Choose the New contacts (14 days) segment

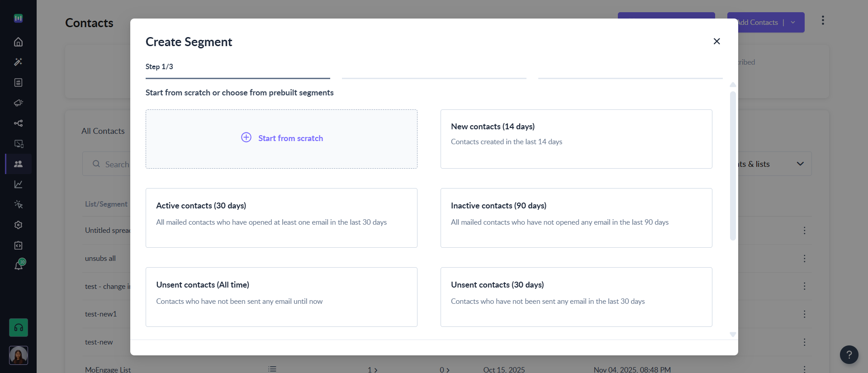(576, 139)
